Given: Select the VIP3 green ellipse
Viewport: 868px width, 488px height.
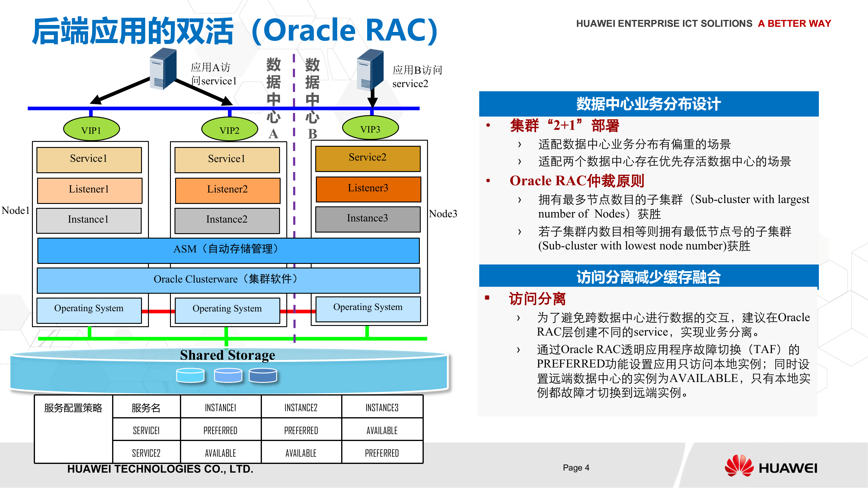Looking at the screenshot, I should pos(370,128).
